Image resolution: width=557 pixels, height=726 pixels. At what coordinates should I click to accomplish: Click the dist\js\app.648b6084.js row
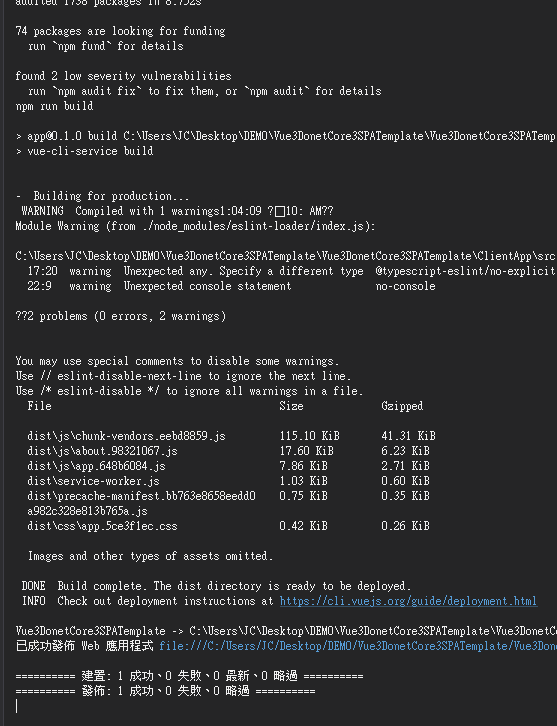pyautogui.click(x=228, y=466)
